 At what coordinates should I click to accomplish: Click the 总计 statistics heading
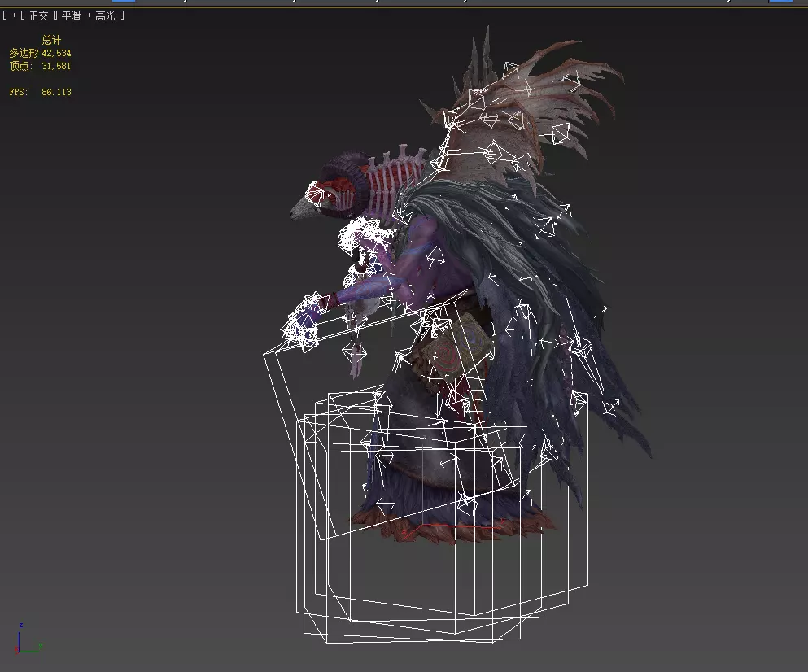(51, 40)
